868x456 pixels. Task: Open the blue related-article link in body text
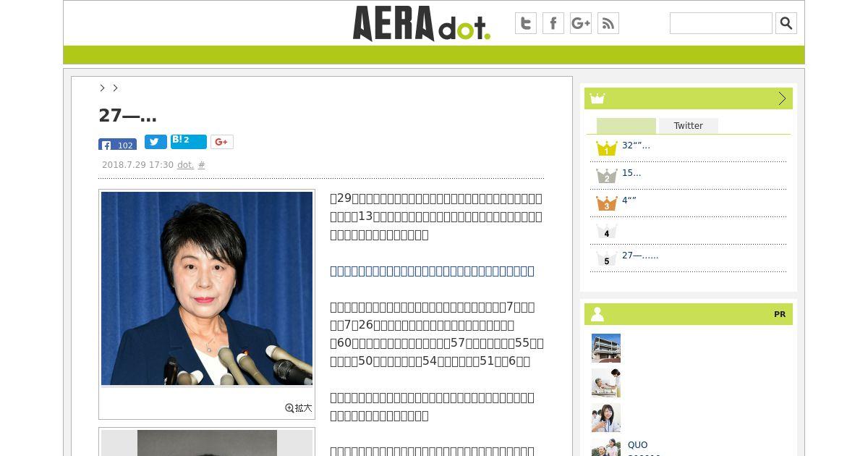[x=432, y=271]
